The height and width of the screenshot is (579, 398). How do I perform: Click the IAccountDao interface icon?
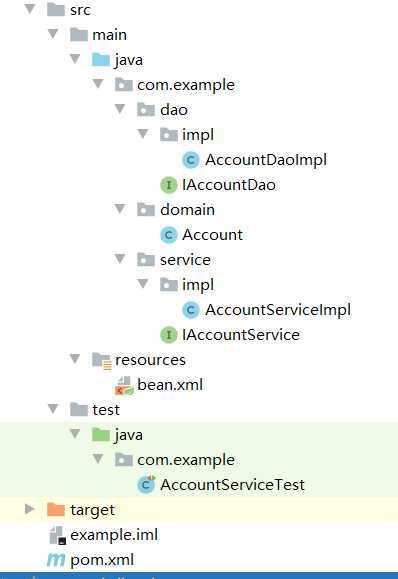point(168,185)
